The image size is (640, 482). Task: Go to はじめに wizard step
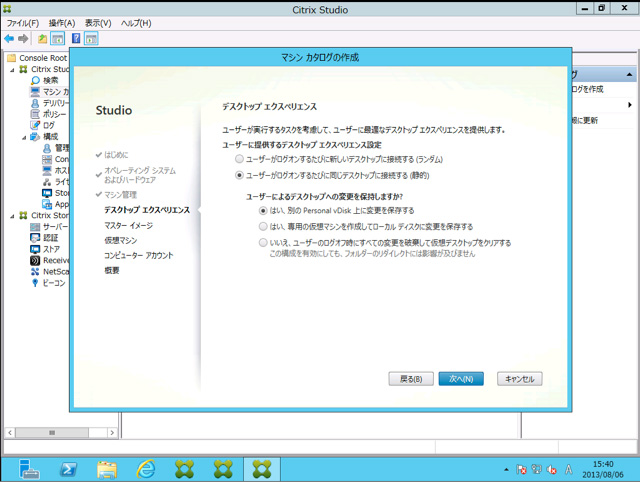coord(116,155)
